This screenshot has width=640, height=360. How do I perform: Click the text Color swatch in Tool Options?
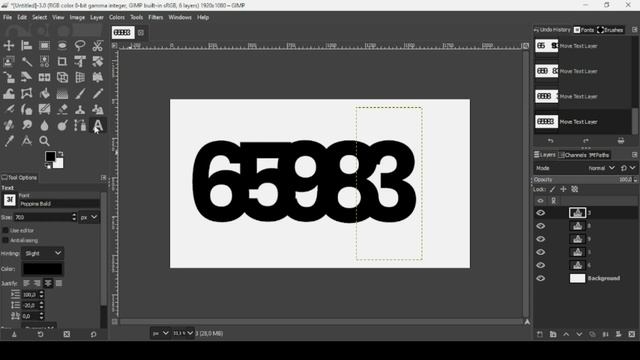[x=43, y=269]
